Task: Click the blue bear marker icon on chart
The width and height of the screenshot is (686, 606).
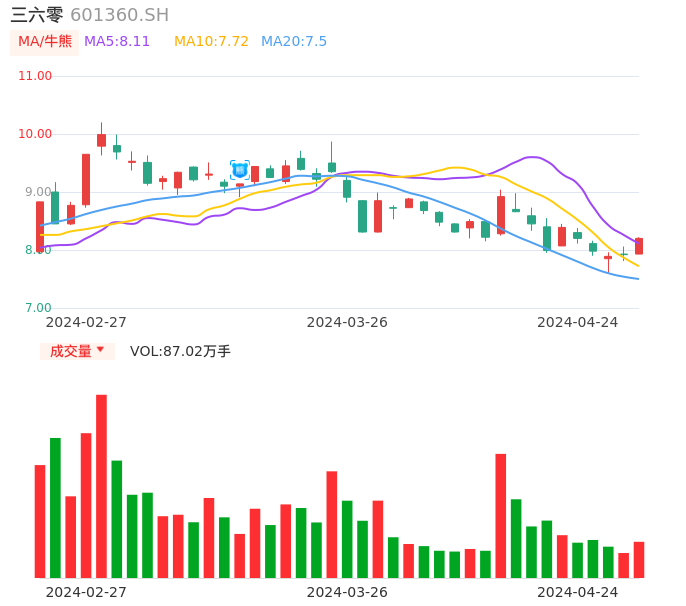Action: pos(240,170)
